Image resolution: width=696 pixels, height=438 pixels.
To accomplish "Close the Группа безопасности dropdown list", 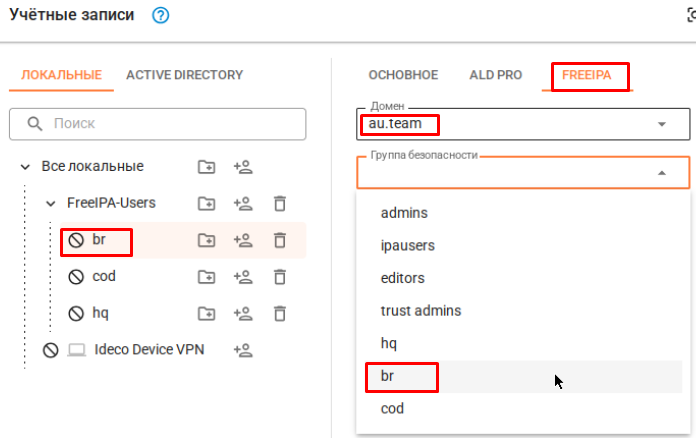I will click(x=661, y=173).
